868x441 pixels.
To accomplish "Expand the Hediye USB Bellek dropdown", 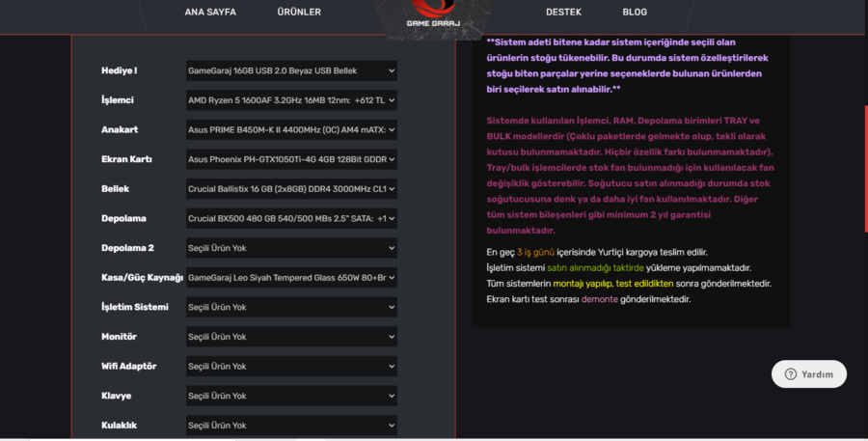I will (x=291, y=70).
